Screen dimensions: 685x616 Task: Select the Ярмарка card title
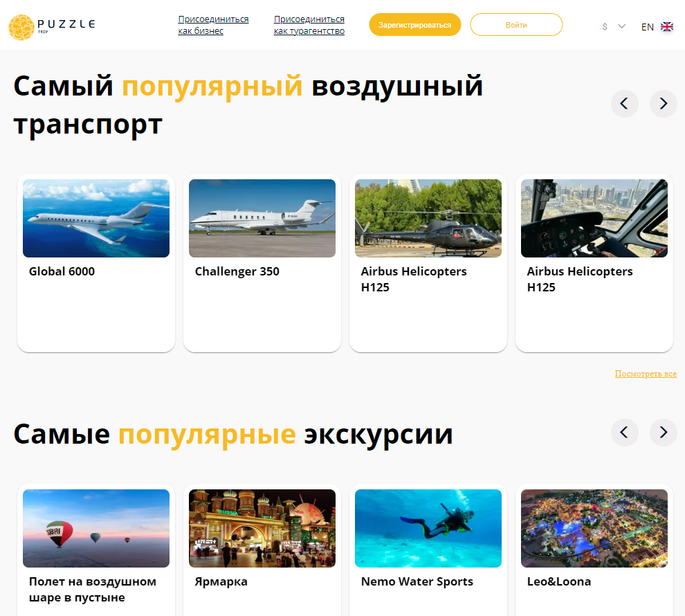pyautogui.click(x=221, y=581)
